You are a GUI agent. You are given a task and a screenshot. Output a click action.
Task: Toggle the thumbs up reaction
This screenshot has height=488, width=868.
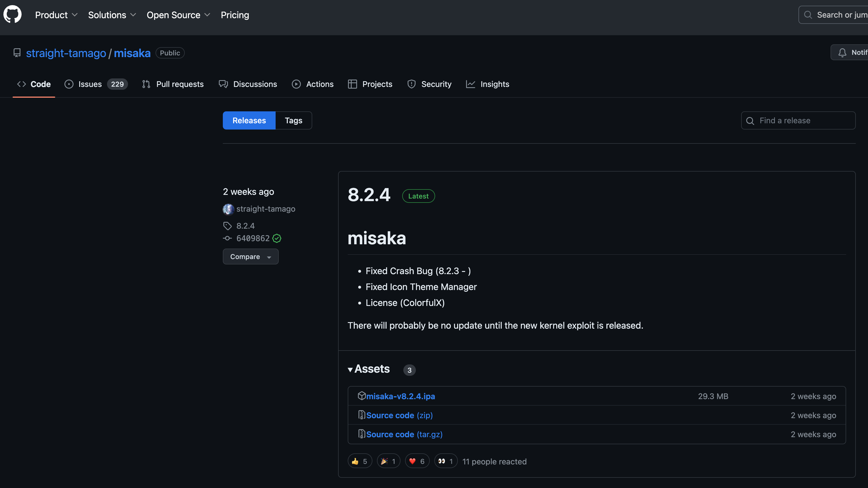tap(360, 461)
